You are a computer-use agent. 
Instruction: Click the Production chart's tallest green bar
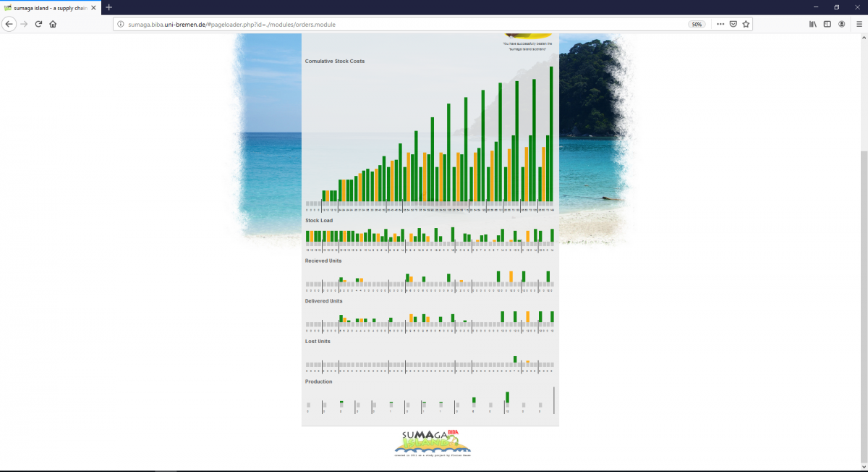pyautogui.click(x=507, y=397)
